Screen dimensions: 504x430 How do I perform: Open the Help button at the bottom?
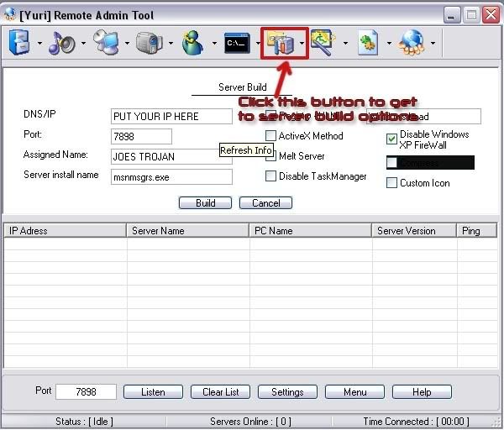tap(422, 392)
